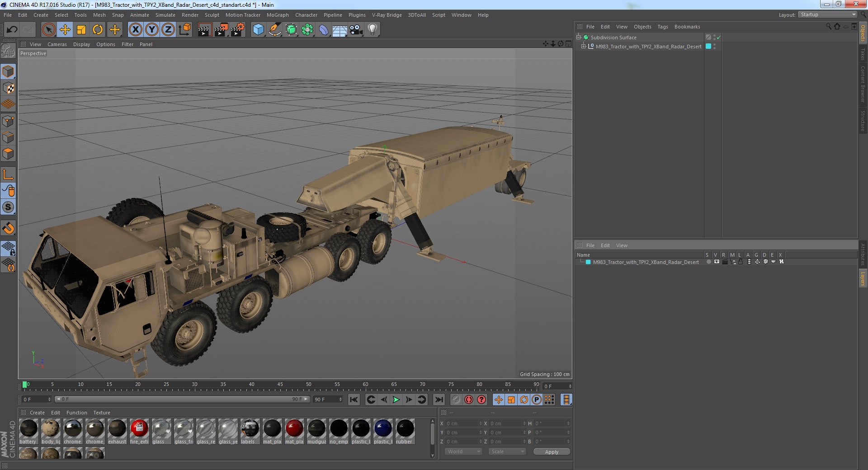The width and height of the screenshot is (868, 470).
Task: Open the Spline pen tool
Action: pos(275,30)
